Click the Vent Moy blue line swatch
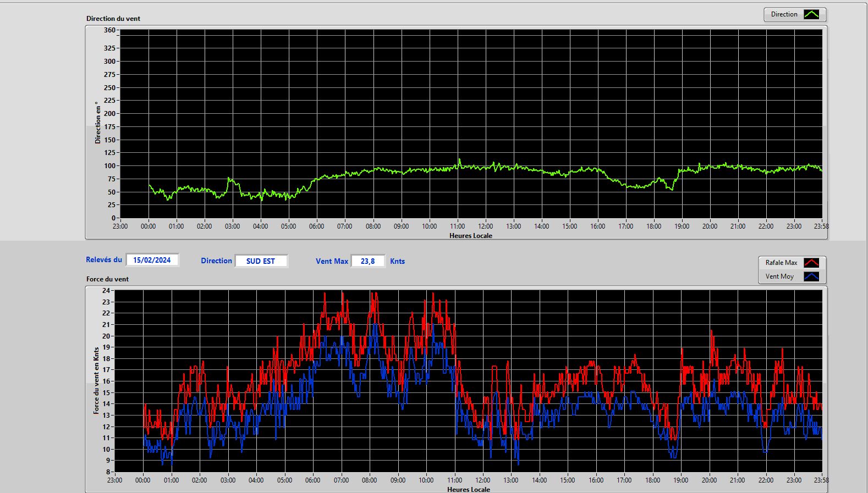Image resolution: width=868 pixels, height=493 pixels. (x=811, y=276)
